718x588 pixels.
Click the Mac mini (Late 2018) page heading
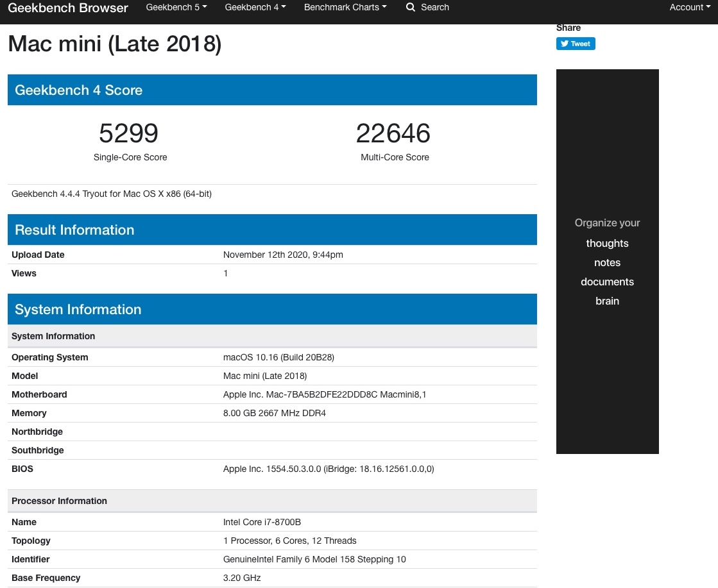pyautogui.click(x=114, y=44)
